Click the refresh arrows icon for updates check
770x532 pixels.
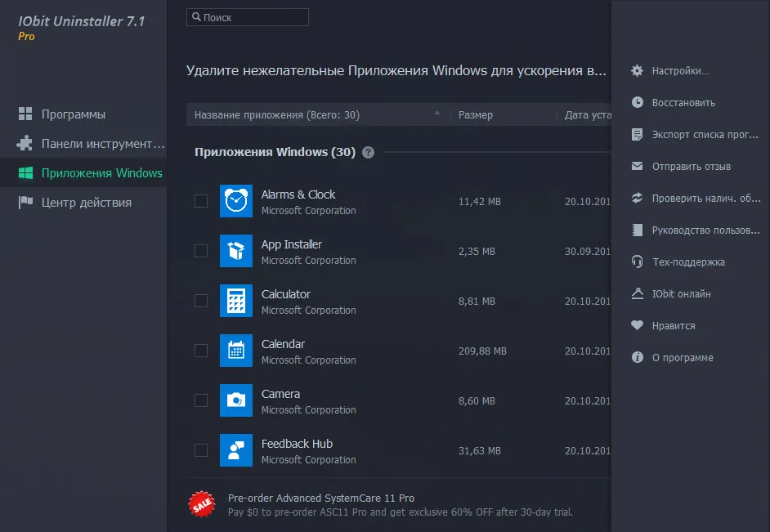coord(637,198)
